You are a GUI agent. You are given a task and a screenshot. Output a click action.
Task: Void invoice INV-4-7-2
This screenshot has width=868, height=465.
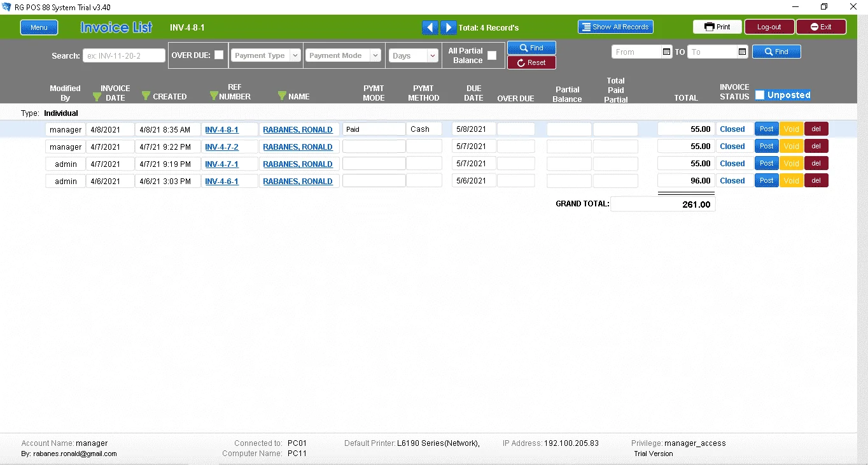792,146
